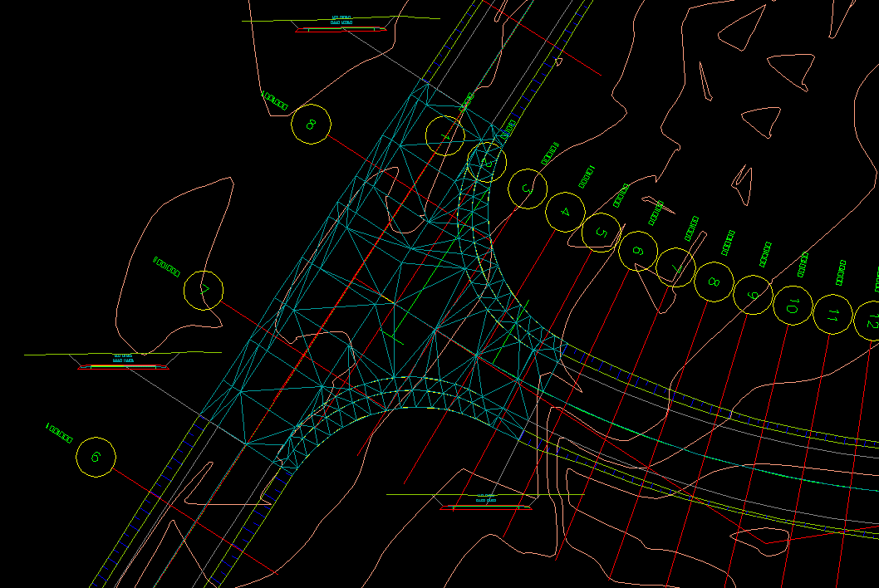Select the cross-section profile at top of drawing
879x588 pixels.
pyautogui.click(x=341, y=29)
